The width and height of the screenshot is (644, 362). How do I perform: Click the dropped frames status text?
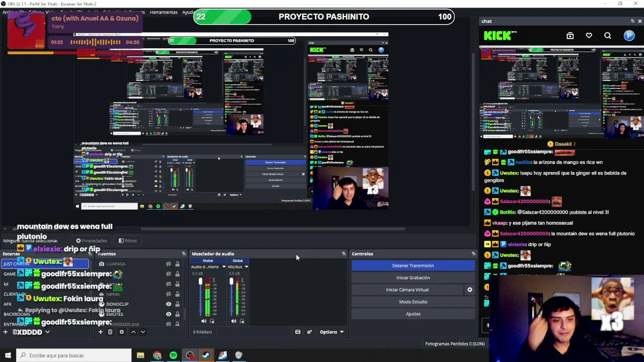pos(455,344)
